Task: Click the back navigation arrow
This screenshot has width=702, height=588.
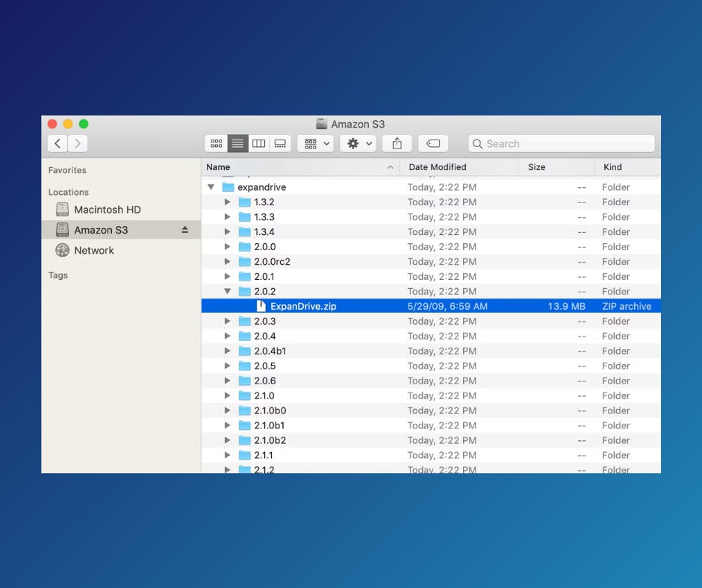Action: click(x=58, y=143)
